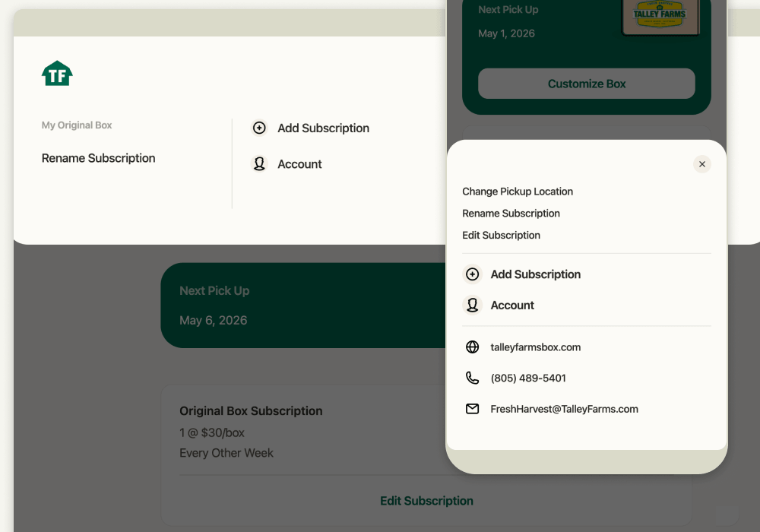This screenshot has width=760, height=532.
Task: Click the Account profile icon in popup menu
Action: (x=472, y=306)
